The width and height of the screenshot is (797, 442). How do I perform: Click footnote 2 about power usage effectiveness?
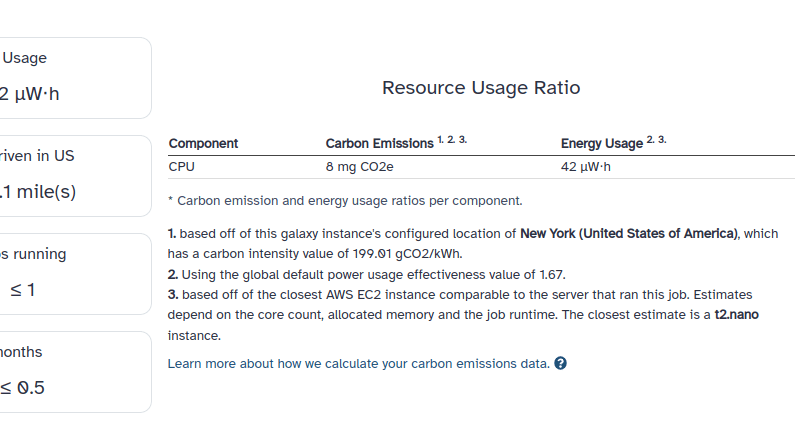(366, 275)
